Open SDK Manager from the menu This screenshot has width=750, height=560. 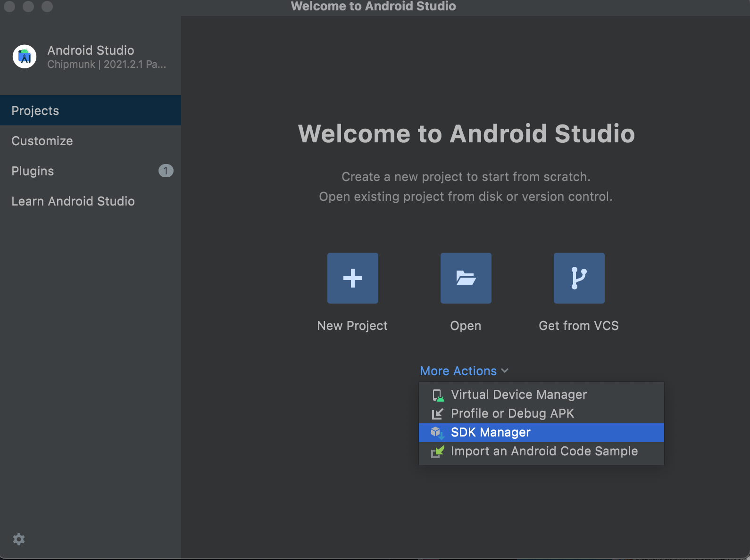pyautogui.click(x=542, y=433)
